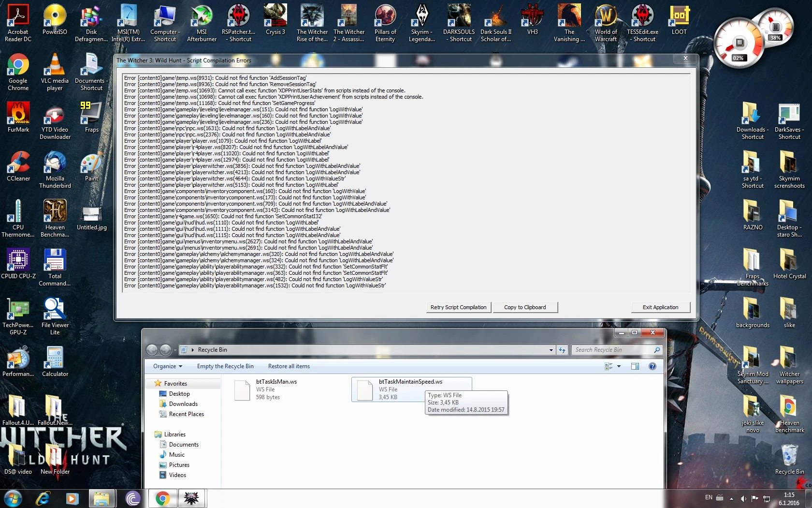812x508 pixels.
Task: Open PowerISO desktop shortcut
Action: [55, 19]
